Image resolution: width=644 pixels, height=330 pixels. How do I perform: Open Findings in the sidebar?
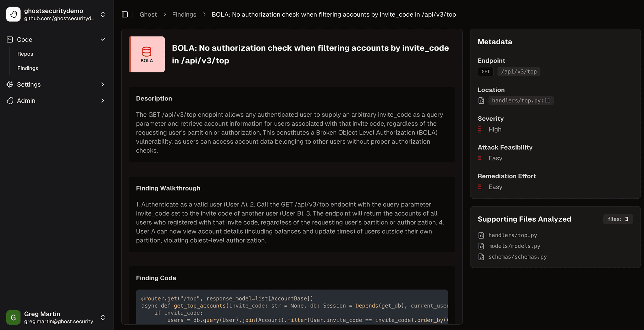28,68
